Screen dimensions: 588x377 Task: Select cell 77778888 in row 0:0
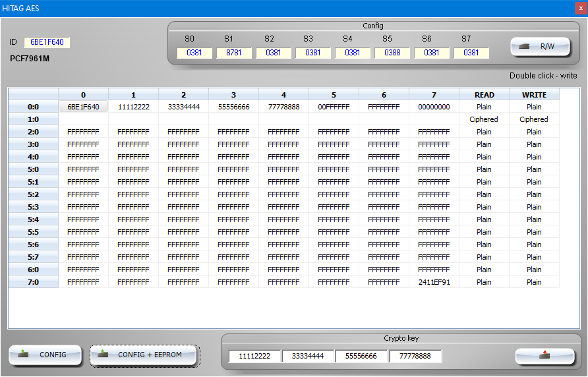(284, 107)
